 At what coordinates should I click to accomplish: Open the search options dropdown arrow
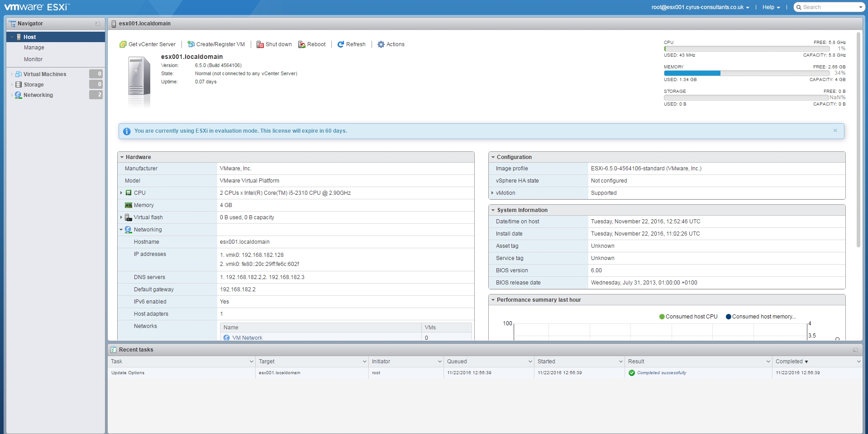point(861,7)
